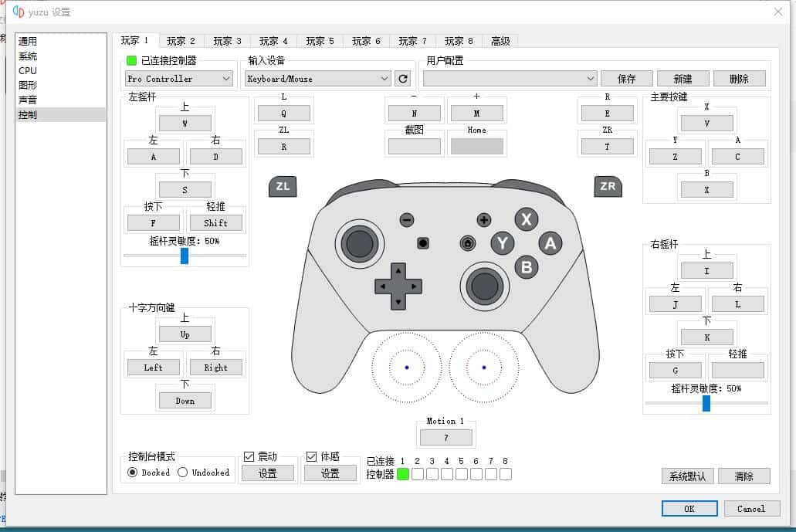Open the 玩家 8 tab
Image resolution: width=796 pixels, height=532 pixels.
click(x=459, y=41)
